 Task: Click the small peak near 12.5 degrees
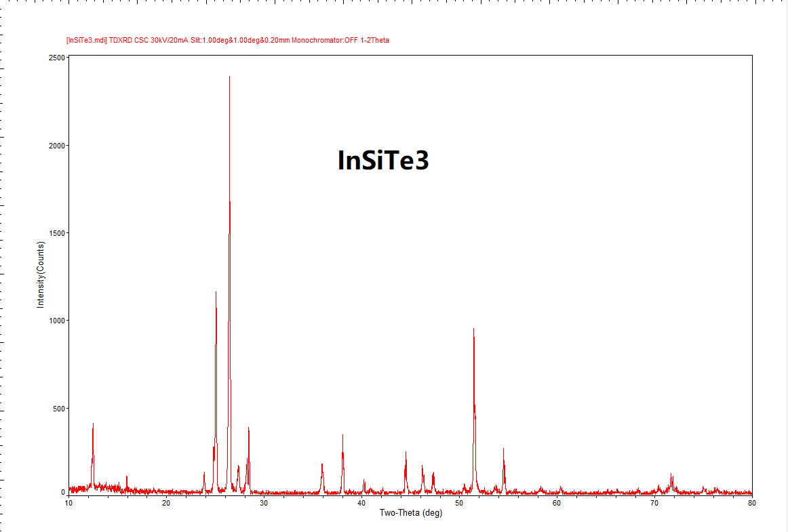(93, 441)
